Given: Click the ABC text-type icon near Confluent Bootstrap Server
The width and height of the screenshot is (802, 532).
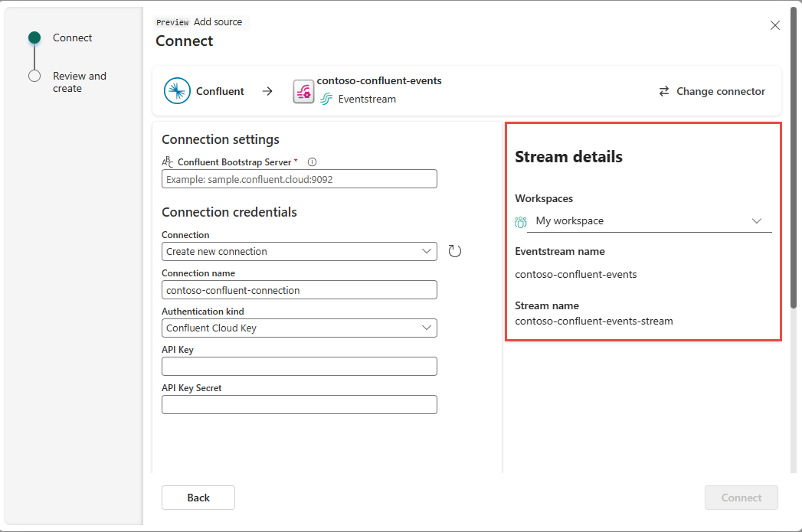Looking at the screenshot, I should click(167, 162).
